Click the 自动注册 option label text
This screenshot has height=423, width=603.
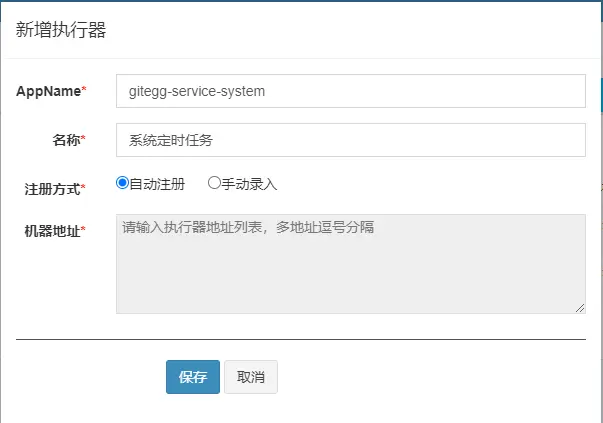pos(157,184)
